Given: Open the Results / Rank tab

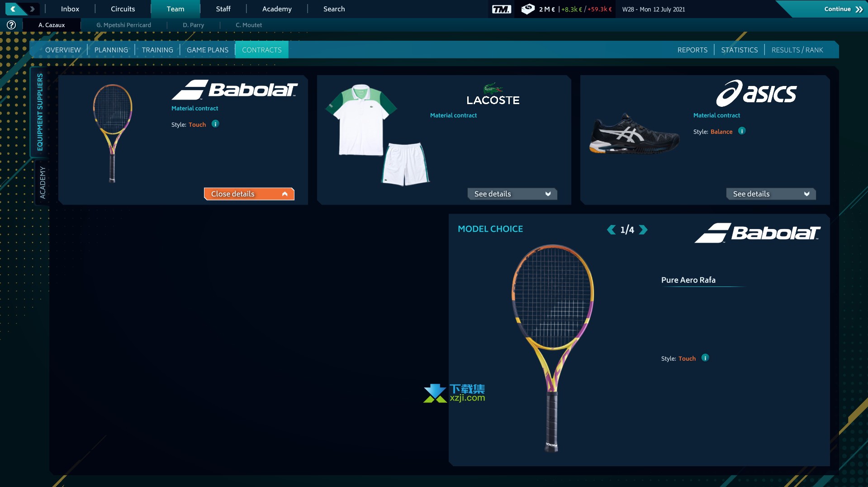Looking at the screenshot, I should pyautogui.click(x=797, y=50).
